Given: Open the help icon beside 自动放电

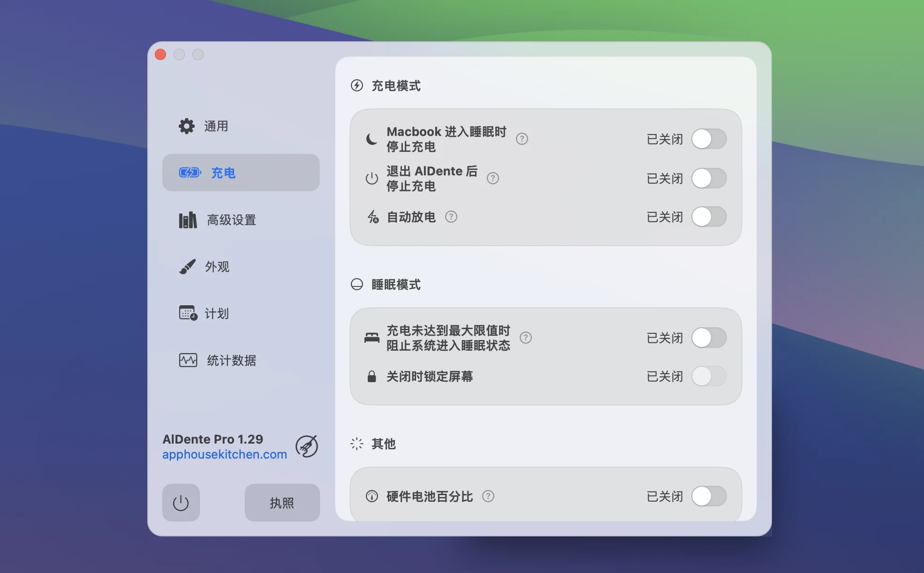Looking at the screenshot, I should (x=451, y=217).
